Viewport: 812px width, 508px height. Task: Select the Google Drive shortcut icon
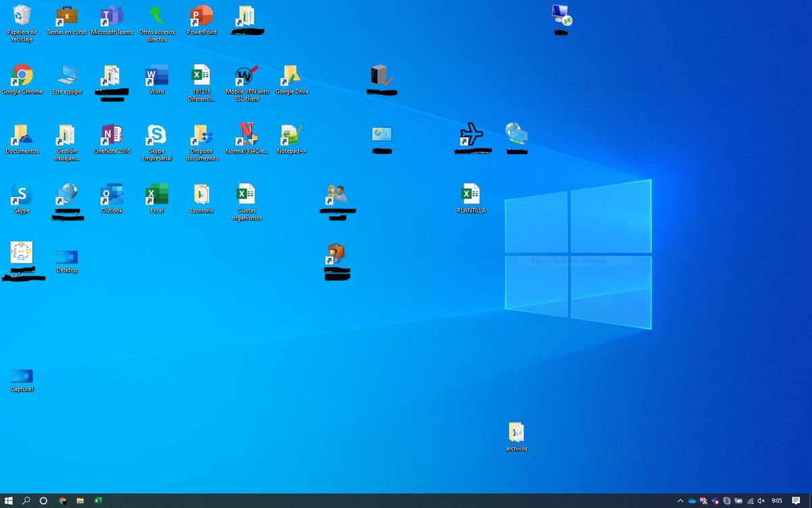tap(292, 80)
